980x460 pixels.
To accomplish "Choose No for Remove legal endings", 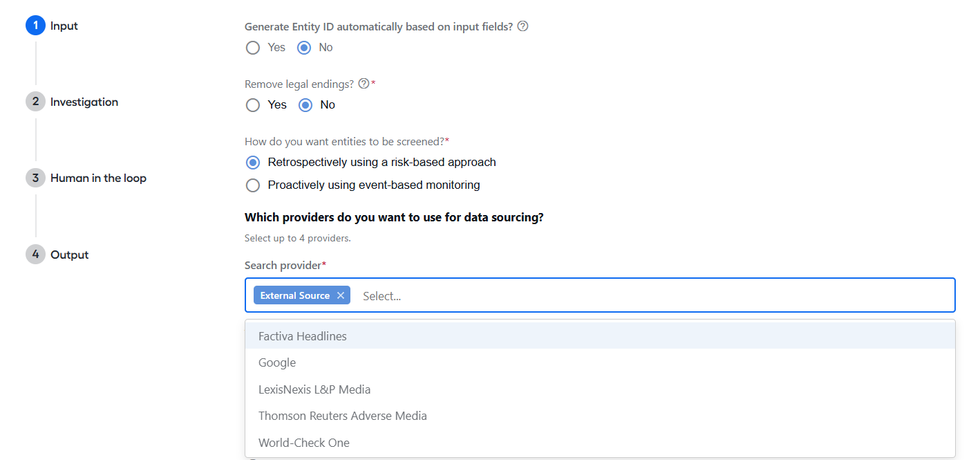I will pyautogui.click(x=305, y=105).
